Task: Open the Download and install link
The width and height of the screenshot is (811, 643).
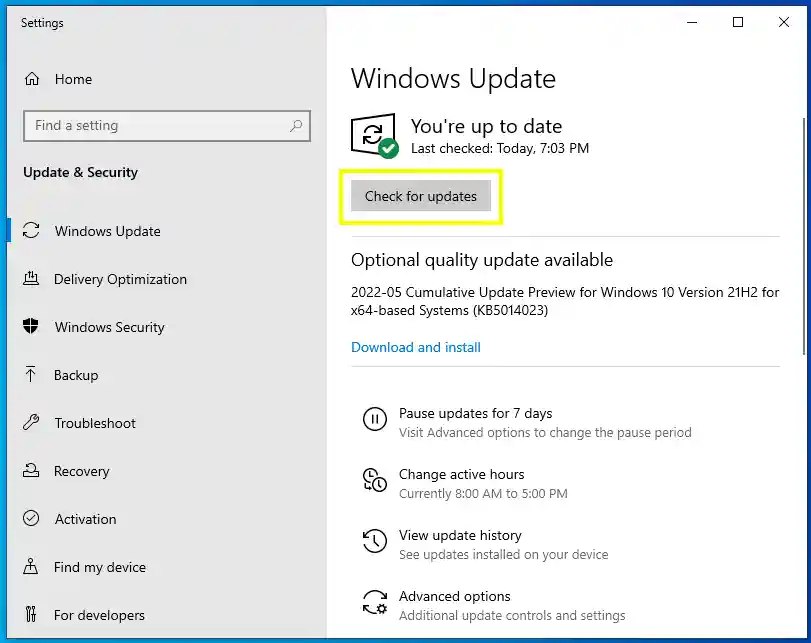Action: pos(415,347)
